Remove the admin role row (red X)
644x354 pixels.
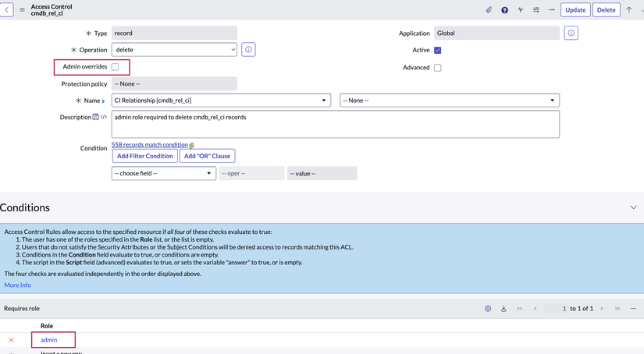tap(12, 340)
